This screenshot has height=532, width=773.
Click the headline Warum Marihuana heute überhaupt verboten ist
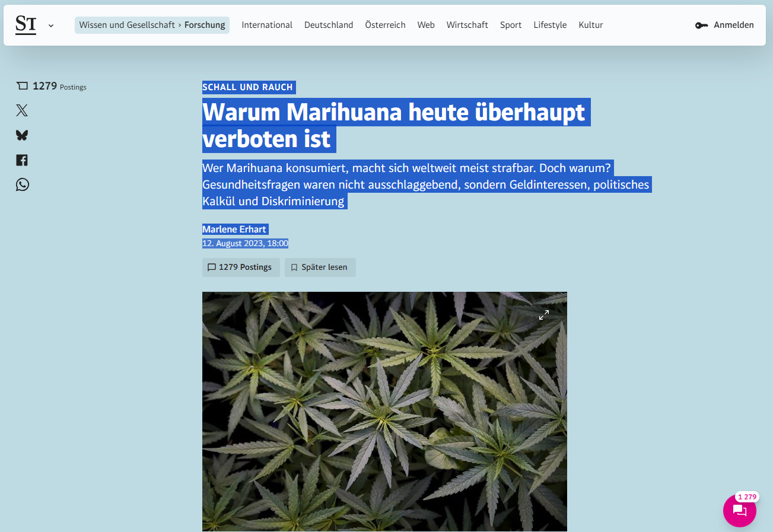pyautogui.click(x=396, y=125)
